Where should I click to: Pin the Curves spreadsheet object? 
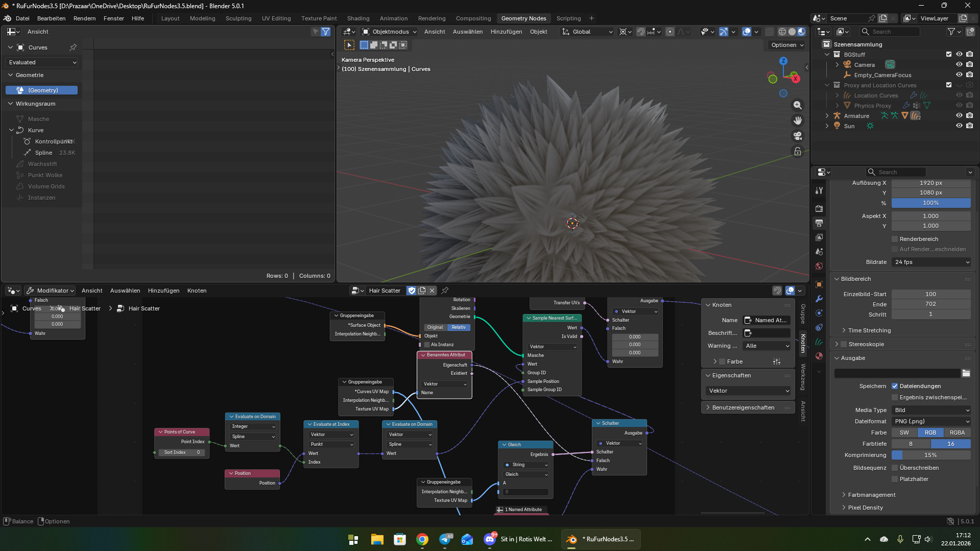[x=73, y=47]
